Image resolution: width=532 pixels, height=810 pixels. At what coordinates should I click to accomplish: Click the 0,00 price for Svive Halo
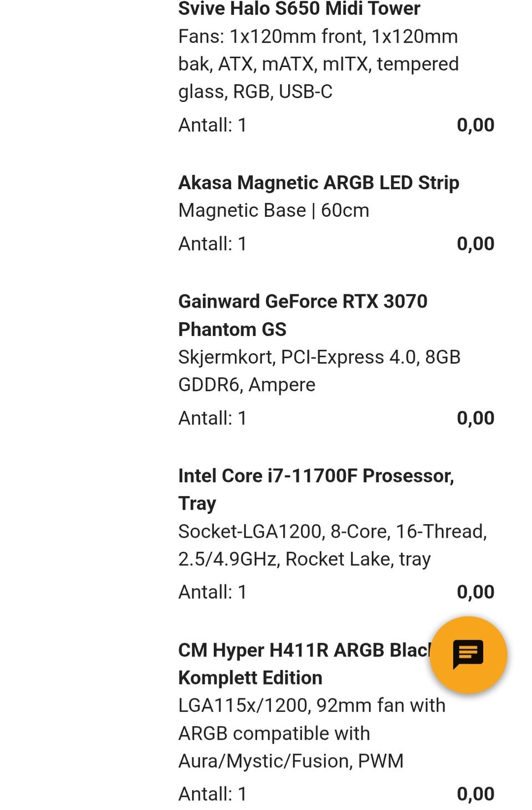point(475,125)
